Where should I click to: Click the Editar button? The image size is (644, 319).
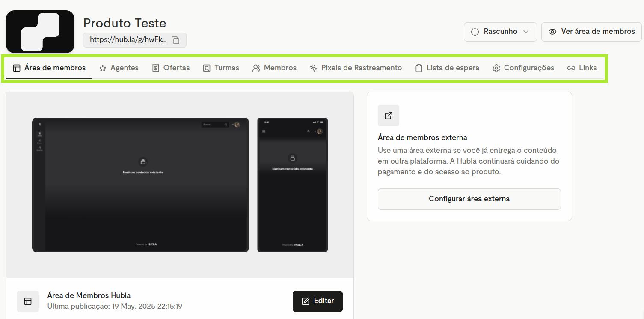(x=318, y=301)
